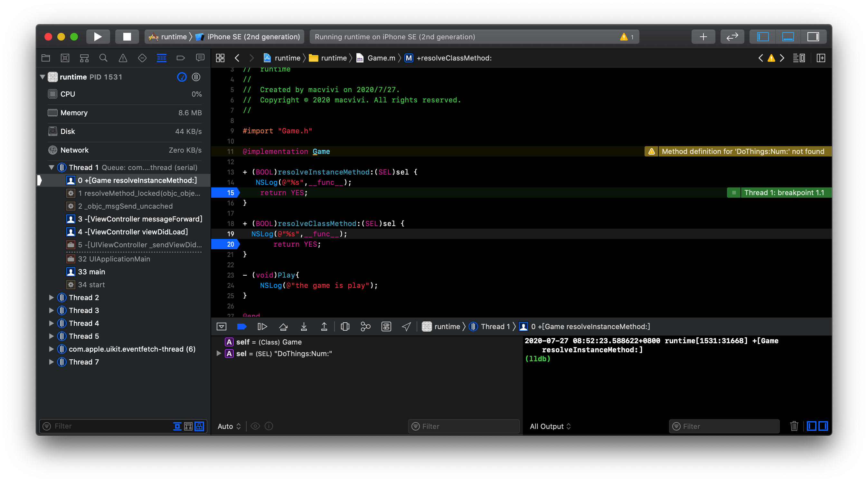Collapse the runtime PID 1531 process
Image resolution: width=868 pixels, height=483 pixels.
click(x=42, y=77)
